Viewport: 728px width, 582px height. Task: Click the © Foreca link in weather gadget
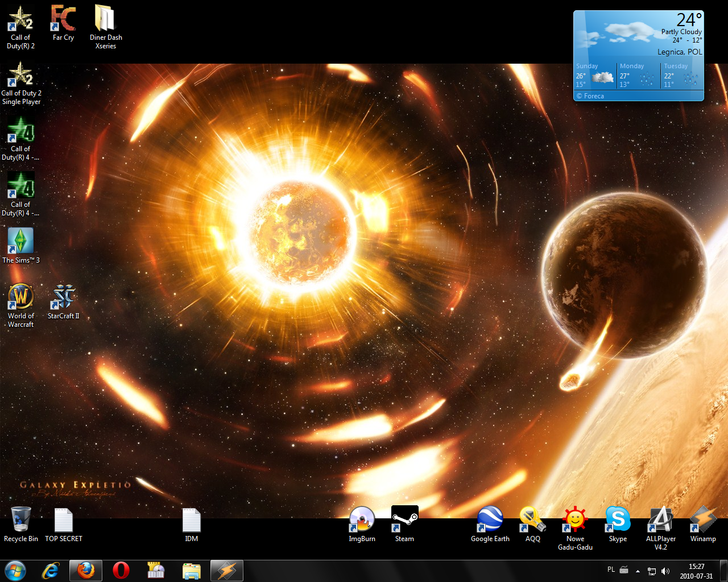pyautogui.click(x=590, y=96)
